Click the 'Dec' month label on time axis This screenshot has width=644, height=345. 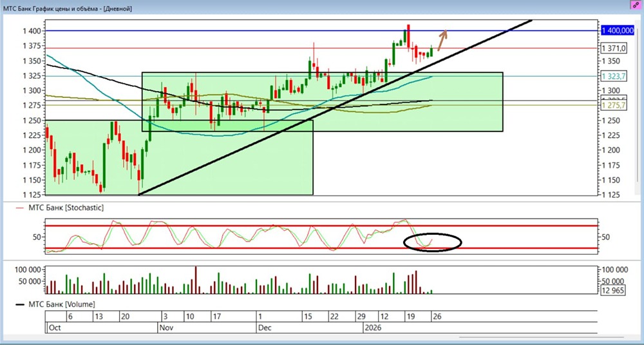tap(265, 328)
